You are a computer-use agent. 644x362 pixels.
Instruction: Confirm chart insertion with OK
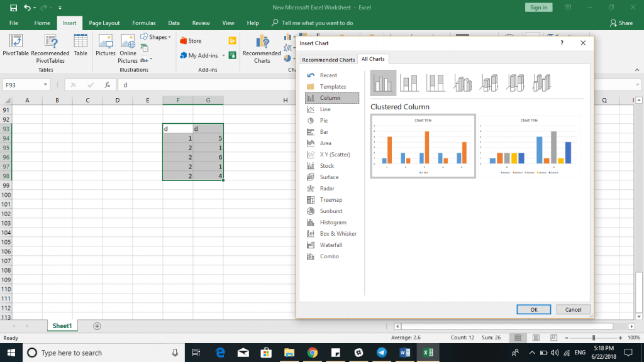[533, 309]
